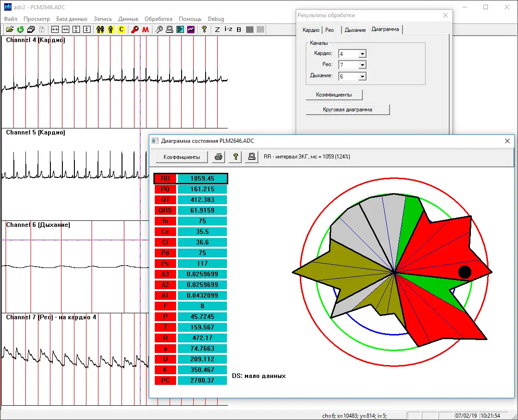Switch to the Дыхание tab

coord(355,30)
